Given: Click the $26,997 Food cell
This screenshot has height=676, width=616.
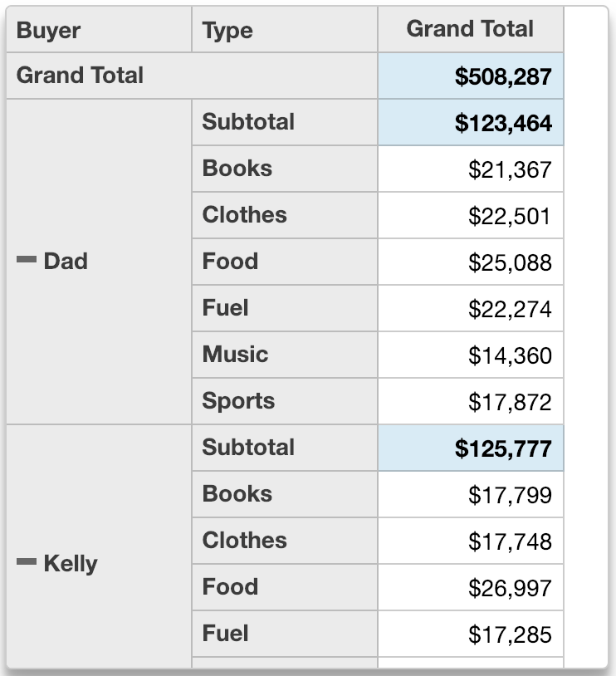Looking at the screenshot, I should coord(509,589).
